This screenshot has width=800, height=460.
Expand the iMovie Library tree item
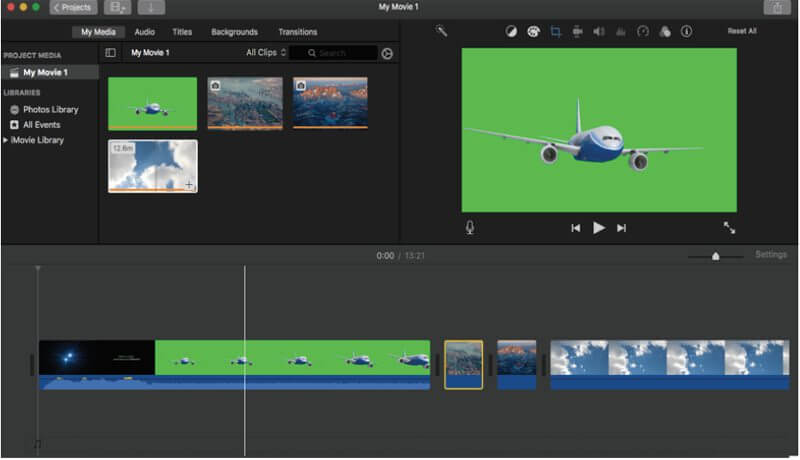click(5, 140)
